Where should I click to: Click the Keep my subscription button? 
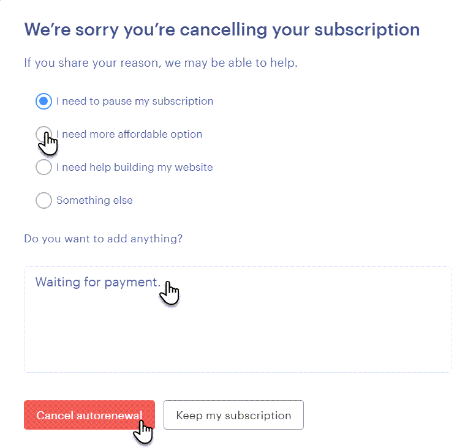point(233,415)
